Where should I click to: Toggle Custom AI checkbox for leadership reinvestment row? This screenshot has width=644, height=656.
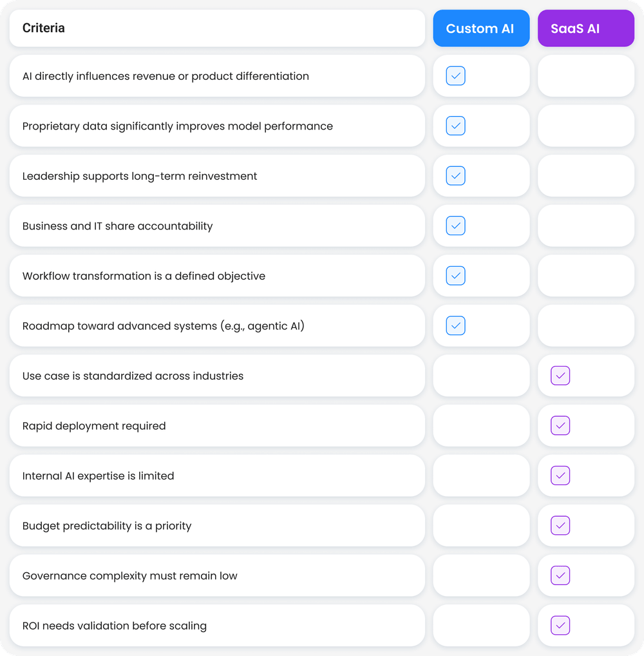tap(456, 176)
